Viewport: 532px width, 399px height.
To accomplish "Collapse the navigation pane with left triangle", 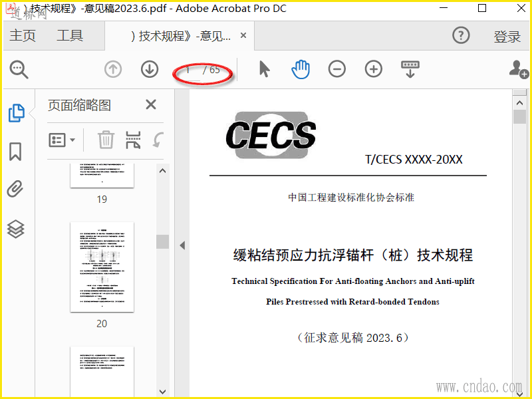I will [182, 245].
